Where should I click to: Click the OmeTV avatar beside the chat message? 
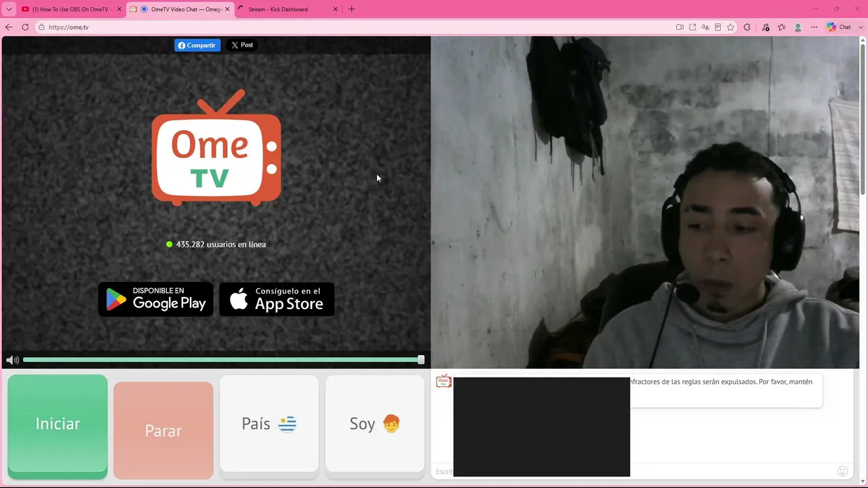443,382
